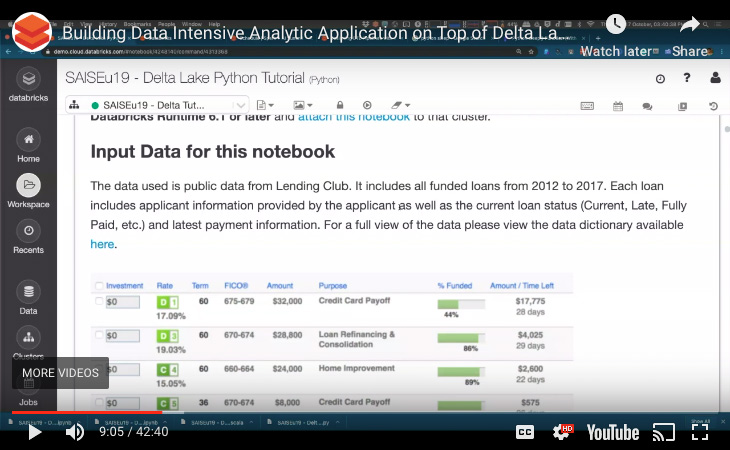Open the Clear eraser dropdown

point(400,105)
